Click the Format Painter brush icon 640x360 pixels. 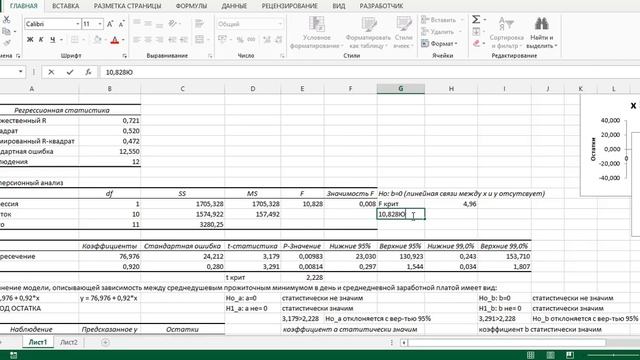click(x=7, y=42)
